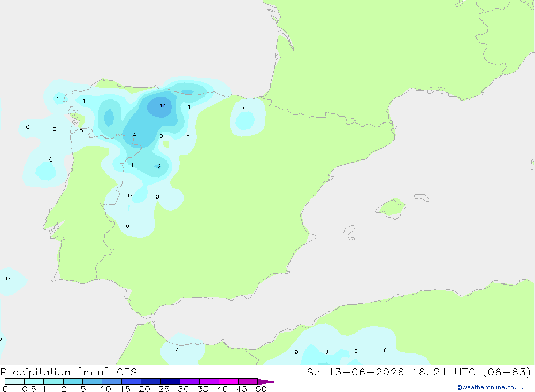
Task: Click the '35' legend scale label
Action: click(x=203, y=389)
